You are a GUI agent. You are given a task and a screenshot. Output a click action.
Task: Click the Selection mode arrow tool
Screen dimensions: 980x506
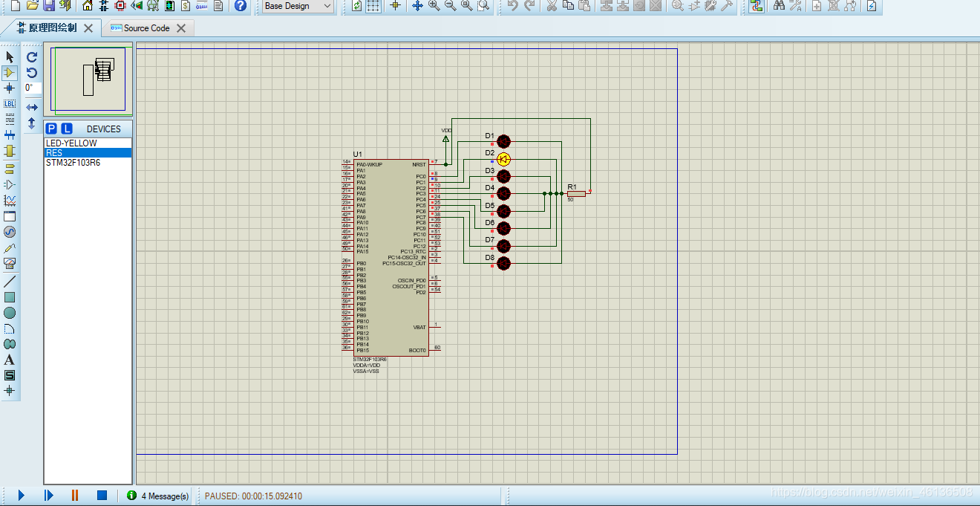click(x=10, y=57)
